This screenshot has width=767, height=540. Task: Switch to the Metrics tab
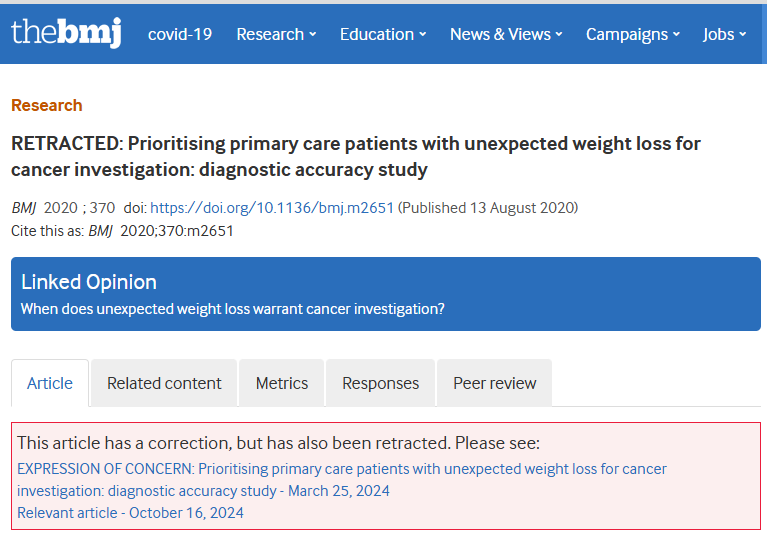point(282,383)
